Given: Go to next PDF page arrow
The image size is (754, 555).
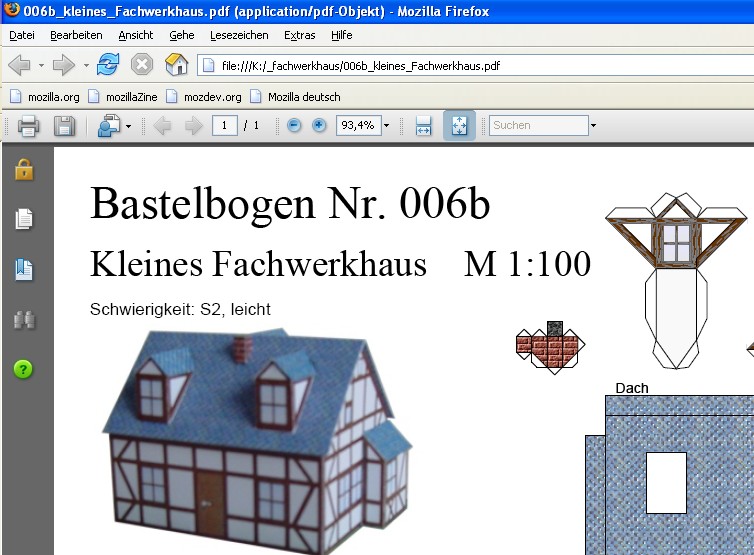Looking at the screenshot, I should click(x=194, y=126).
